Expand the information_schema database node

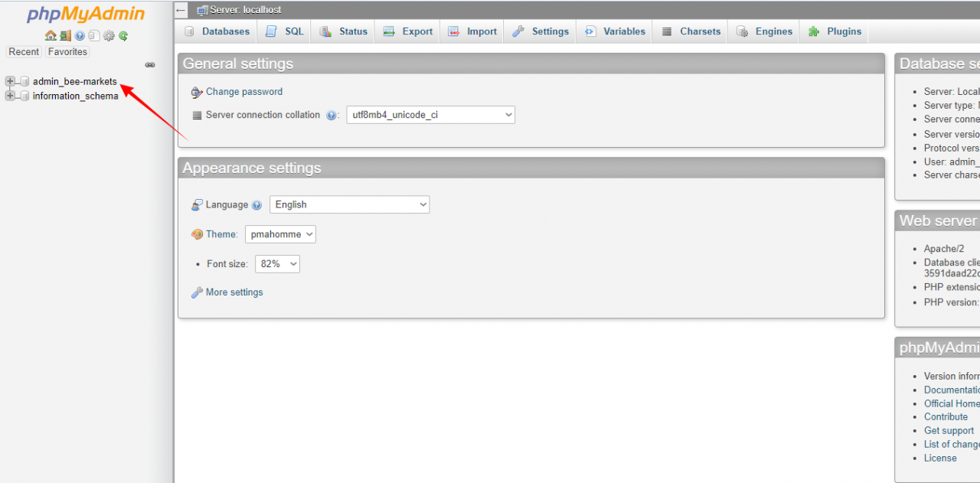[x=8, y=96]
